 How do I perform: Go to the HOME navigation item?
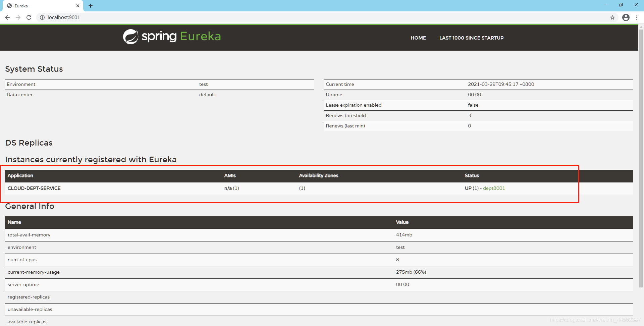click(418, 38)
